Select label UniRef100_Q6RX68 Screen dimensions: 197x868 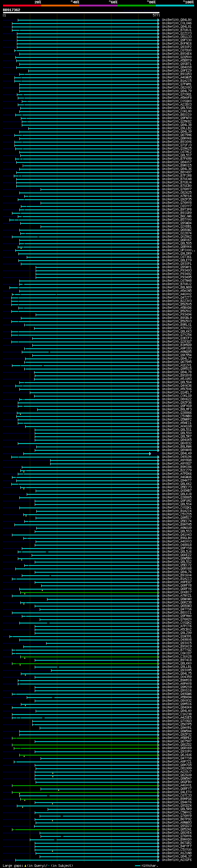[177, 568]
